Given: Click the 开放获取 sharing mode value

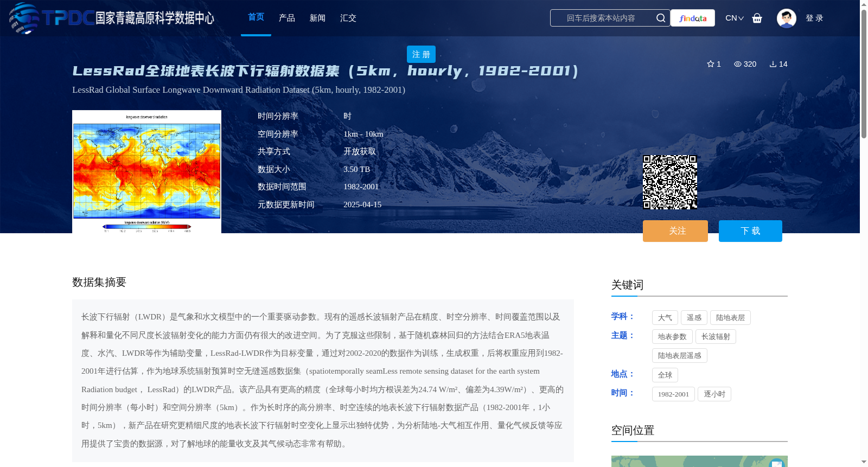Looking at the screenshot, I should click(360, 151).
